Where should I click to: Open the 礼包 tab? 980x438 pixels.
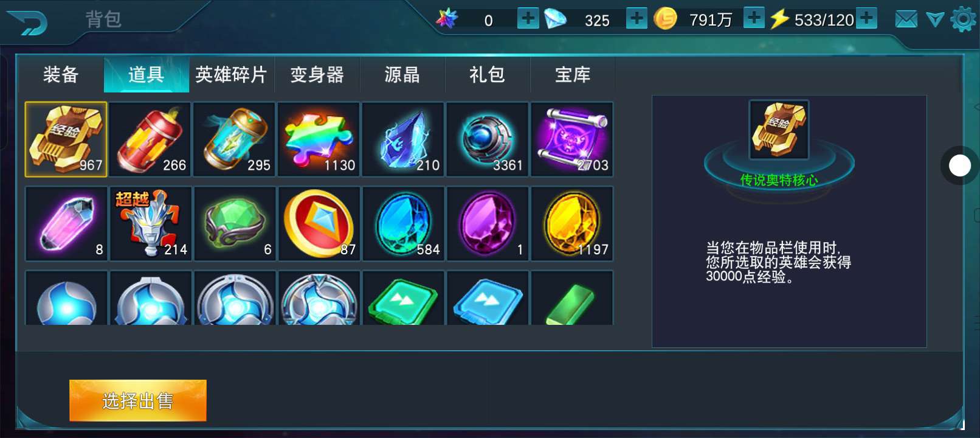point(488,75)
